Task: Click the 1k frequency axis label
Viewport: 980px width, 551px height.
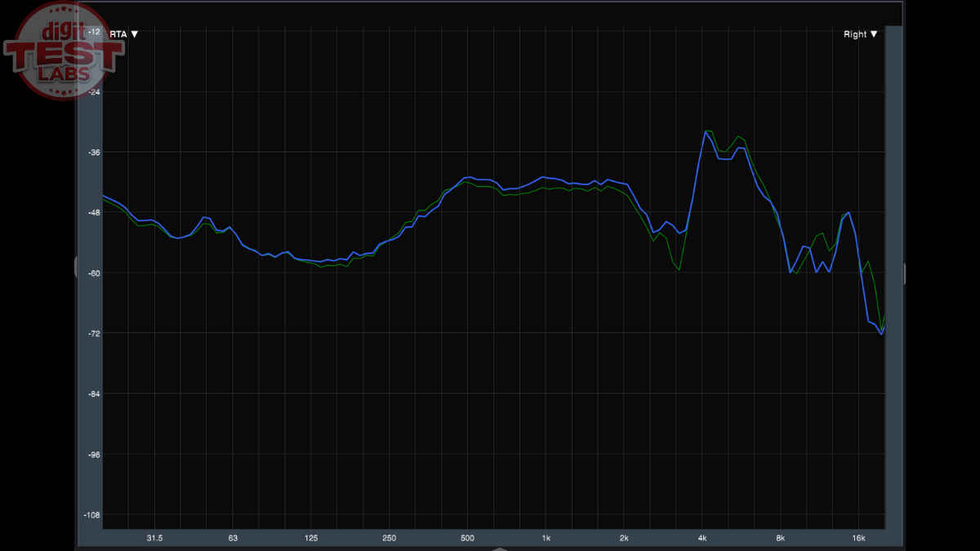Action: point(546,538)
